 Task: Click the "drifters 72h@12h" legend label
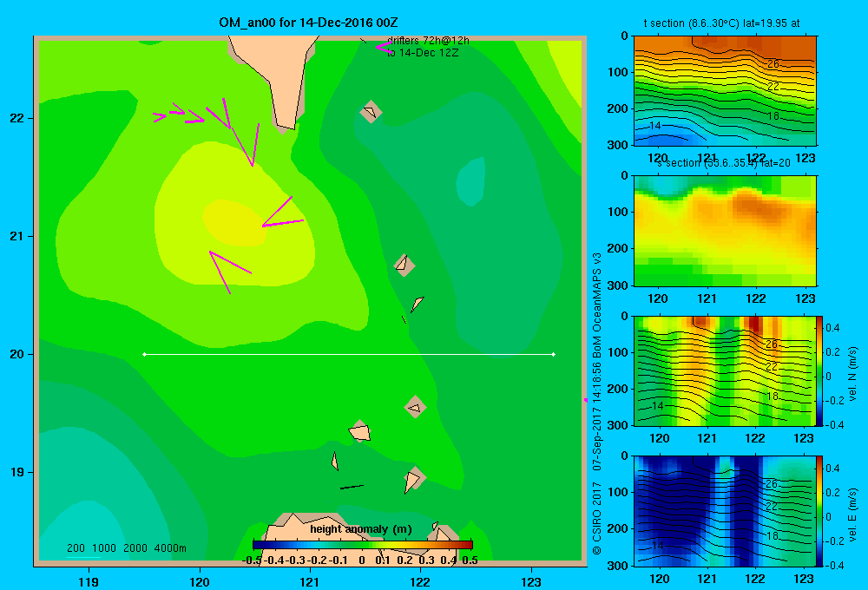428,41
